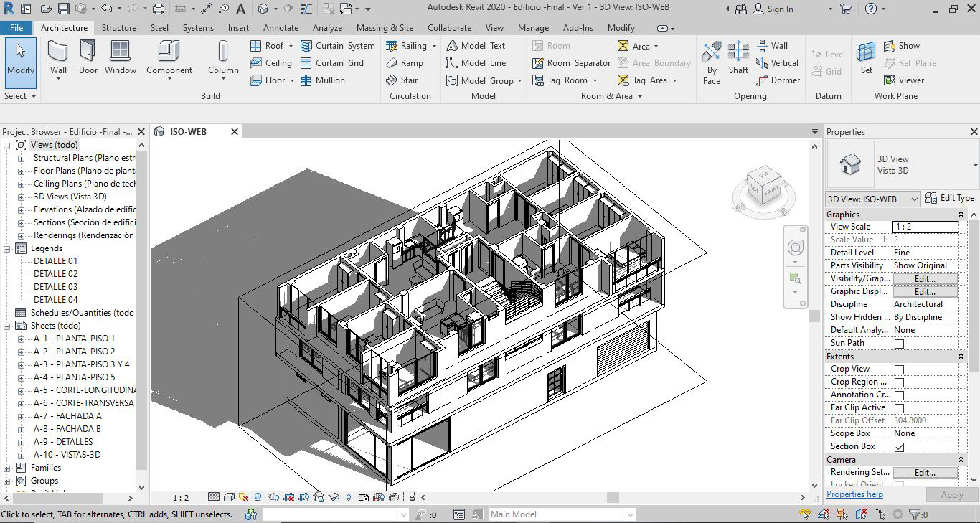This screenshot has height=523, width=980.
Task: Click the Rendering Settings Edit button
Action: click(925, 472)
